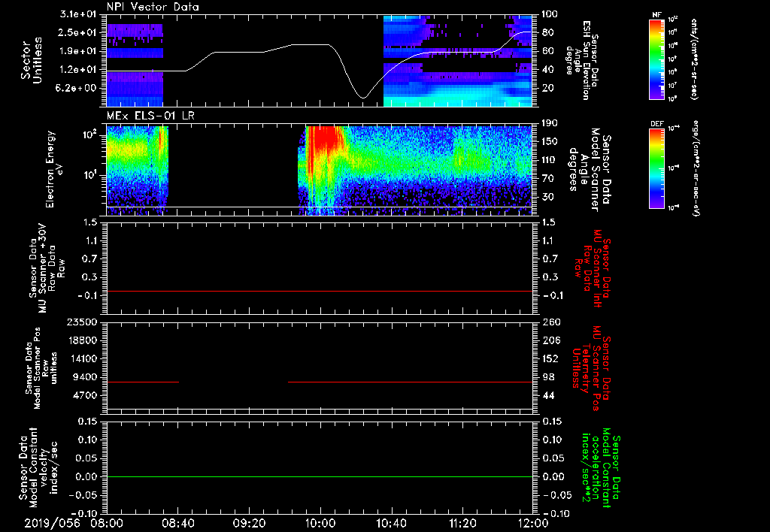Image resolution: width=770 pixels, height=532 pixels.
Task: Click the NPI data block before 08:40
Action: pyautogui.click(x=135, y=65)
